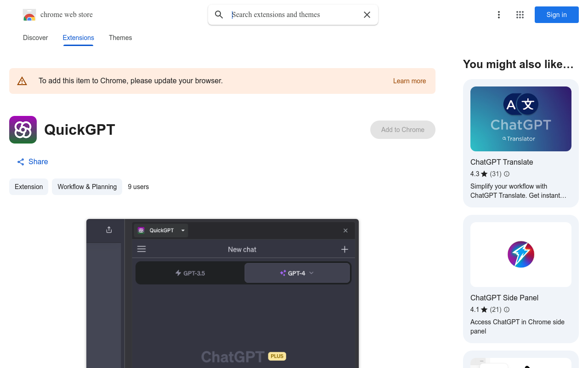Click "Simplify your workflow" description text
Screen dimensions: 588x368
(x=518, y=191)
